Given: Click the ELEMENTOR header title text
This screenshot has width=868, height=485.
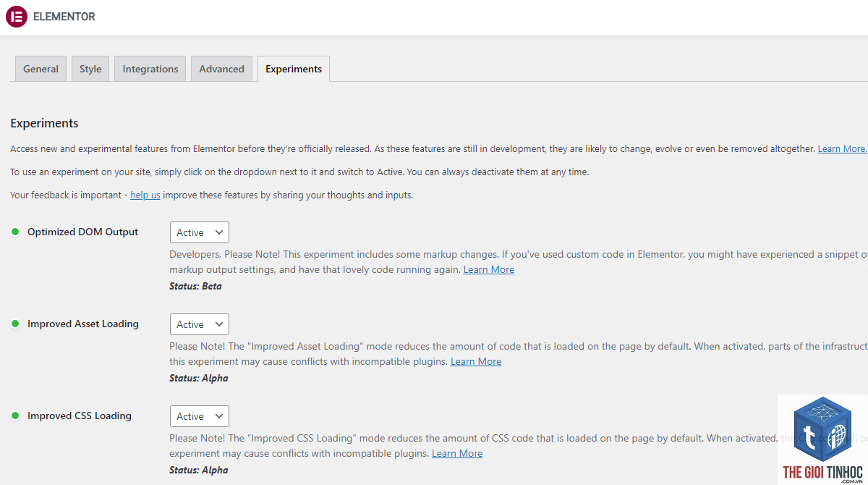Looking at the screenshot, I should tap(64, 17).
